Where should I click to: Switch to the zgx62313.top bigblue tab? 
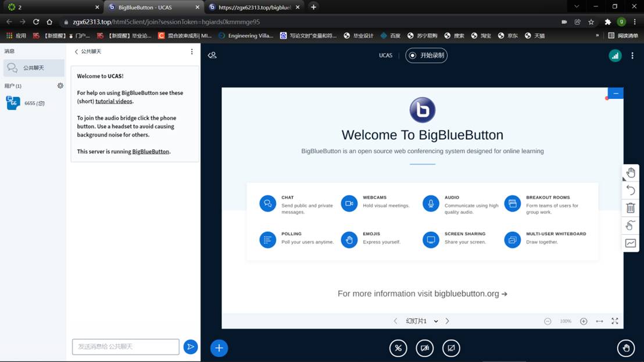(255, 8)
